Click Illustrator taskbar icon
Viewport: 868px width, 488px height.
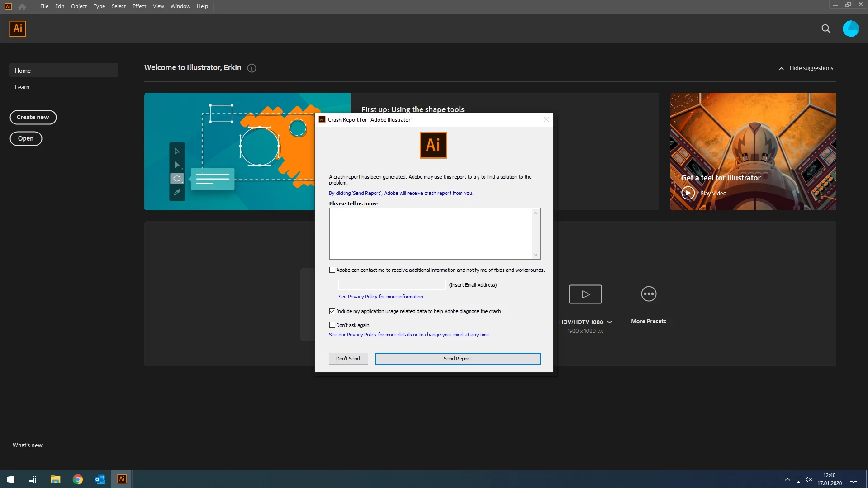click(122, 479)
